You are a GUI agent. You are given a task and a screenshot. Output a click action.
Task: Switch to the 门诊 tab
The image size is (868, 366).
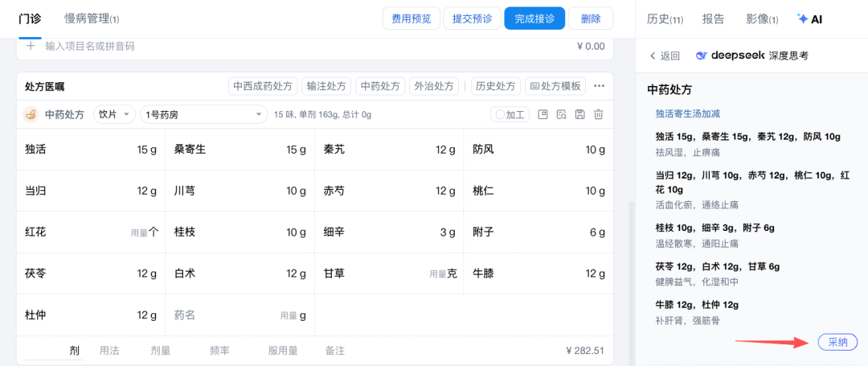(30, 19)
